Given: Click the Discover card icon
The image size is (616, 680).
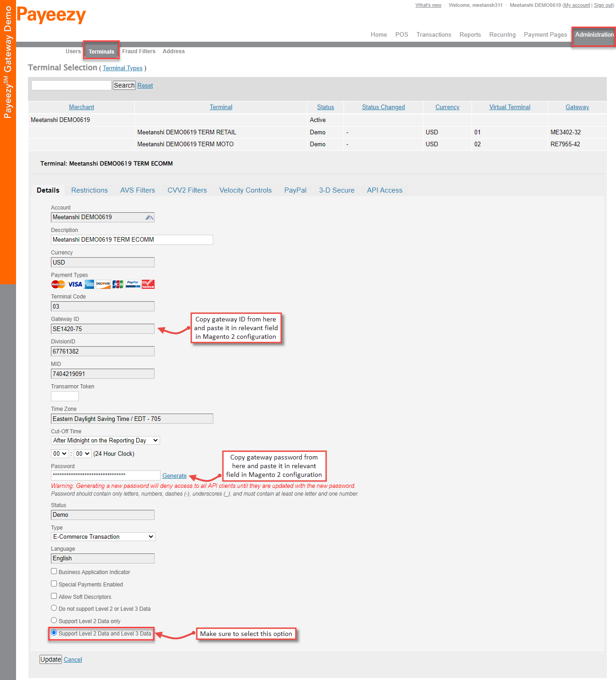Looking at the screenshot, I should tap(103, 284).
